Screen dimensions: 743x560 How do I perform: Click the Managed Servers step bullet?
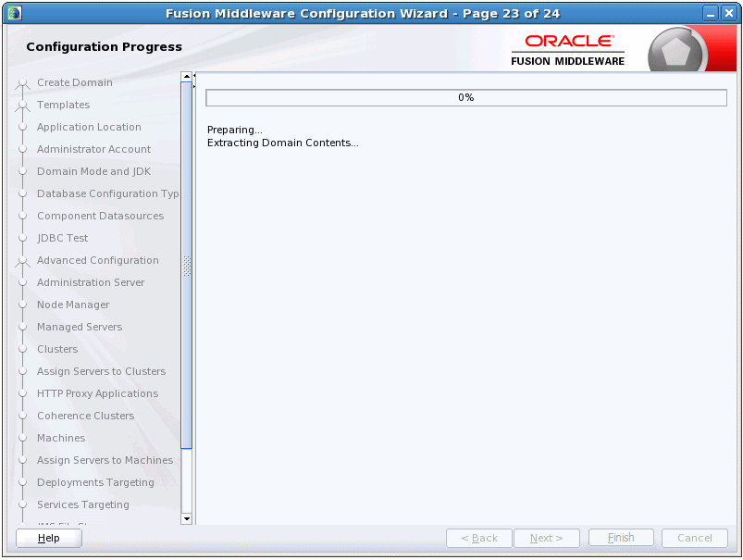tap(22, 327)
